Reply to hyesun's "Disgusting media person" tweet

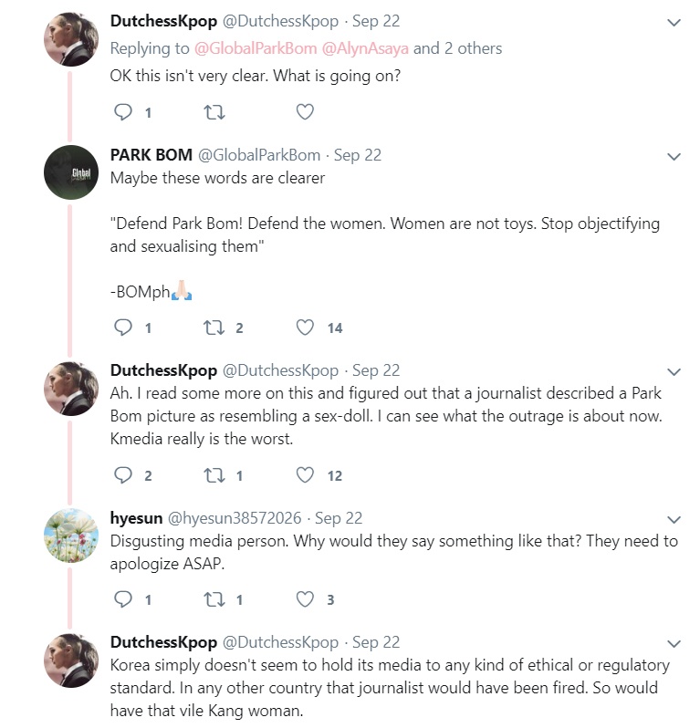coord(123,599)
